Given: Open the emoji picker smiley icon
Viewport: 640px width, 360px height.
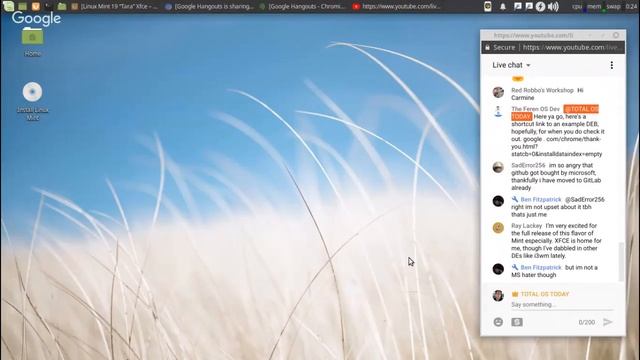Looking at the screenshot, I should 498,322.
